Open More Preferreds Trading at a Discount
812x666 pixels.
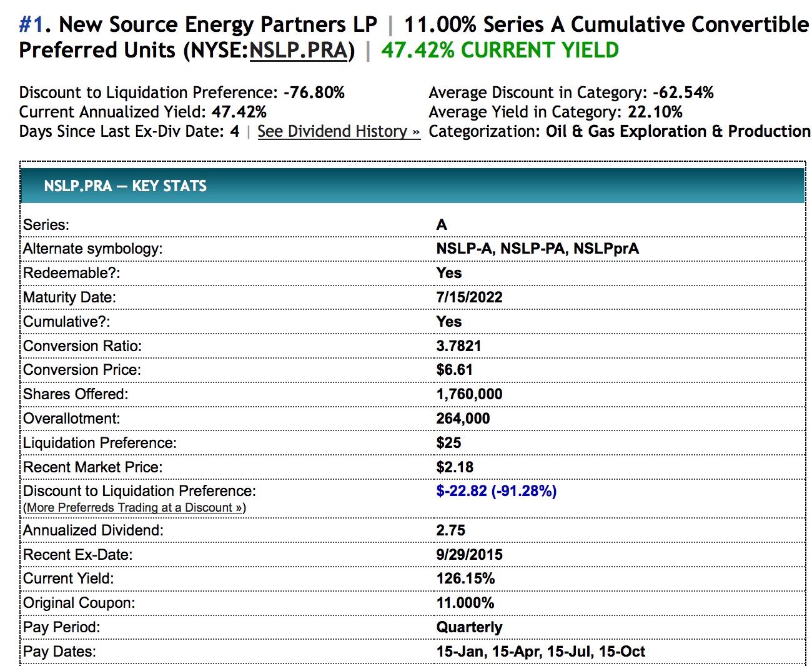tap(134, 507)
